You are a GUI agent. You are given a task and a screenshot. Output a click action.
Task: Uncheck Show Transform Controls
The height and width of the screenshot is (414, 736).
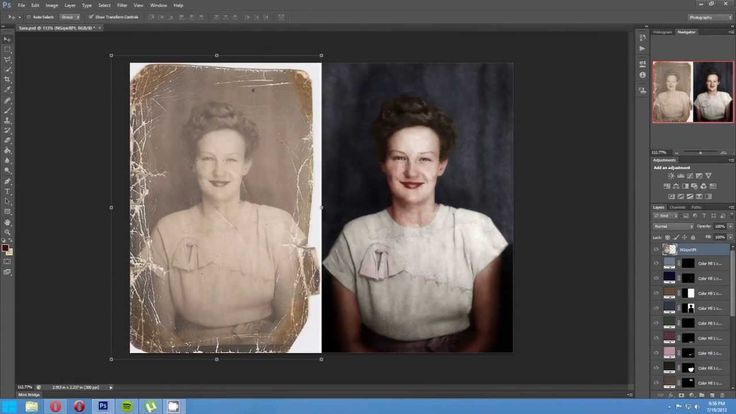91,17
